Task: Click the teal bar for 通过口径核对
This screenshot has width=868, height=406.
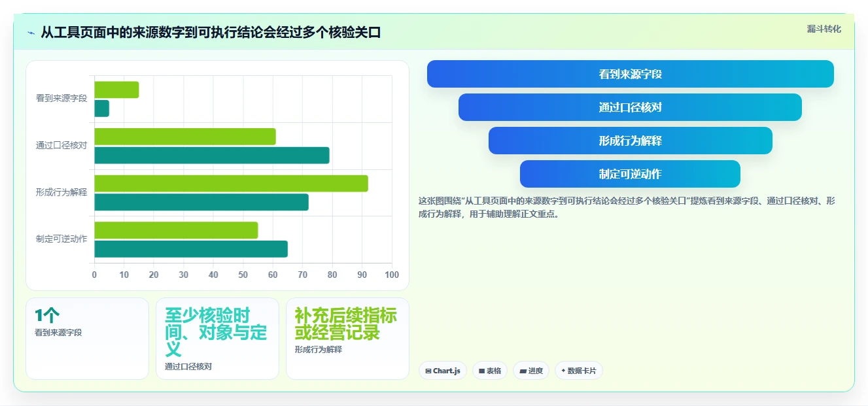Action: point(212,156)
